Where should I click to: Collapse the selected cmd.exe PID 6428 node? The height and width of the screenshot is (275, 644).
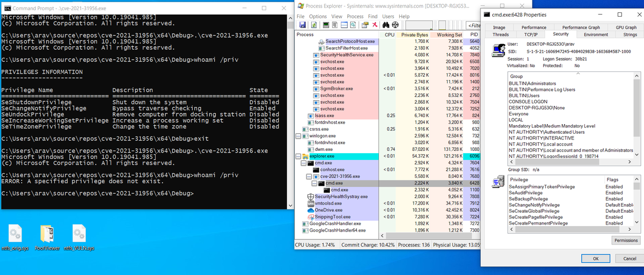click(313, 183)
